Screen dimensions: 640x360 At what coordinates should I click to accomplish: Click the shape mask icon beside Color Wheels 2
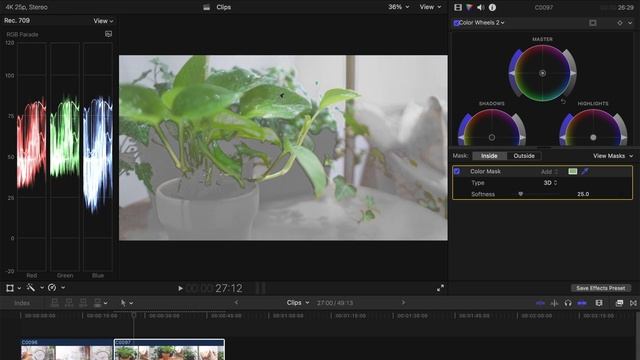[x=593, y=23]
